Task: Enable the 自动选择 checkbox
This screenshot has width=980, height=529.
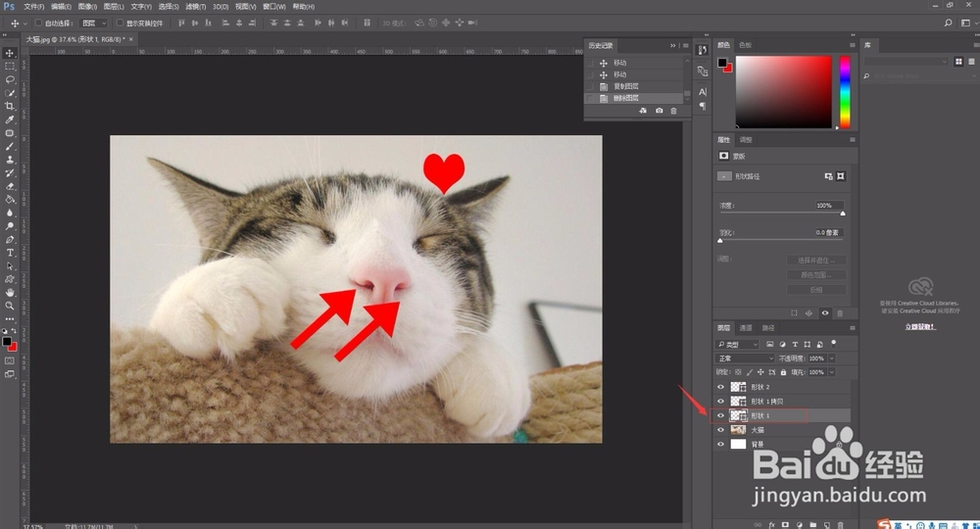Action: 38,24
